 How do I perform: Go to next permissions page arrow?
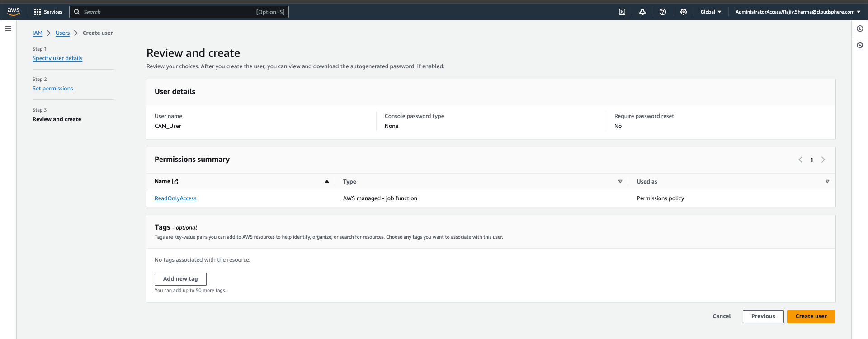click(823, 160)
